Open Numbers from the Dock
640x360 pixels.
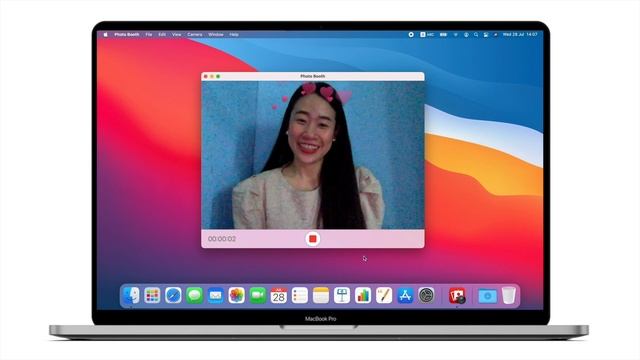(x=363, y=295)
